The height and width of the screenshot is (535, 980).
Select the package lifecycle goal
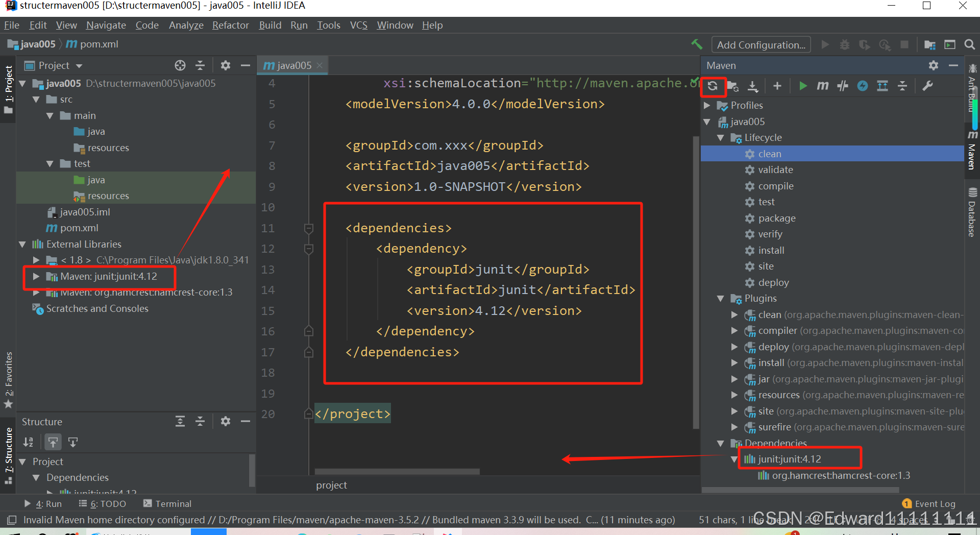click(777, 218)
